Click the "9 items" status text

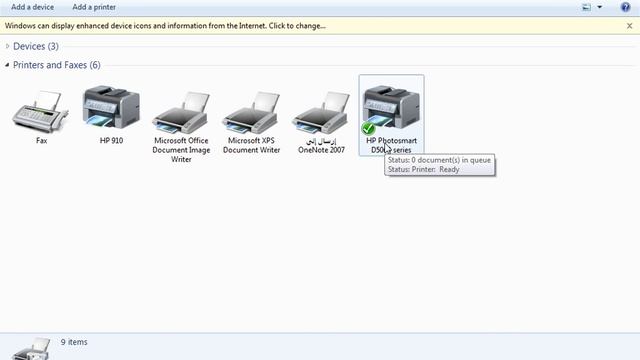pyautogui.click(x=74, y=342)
